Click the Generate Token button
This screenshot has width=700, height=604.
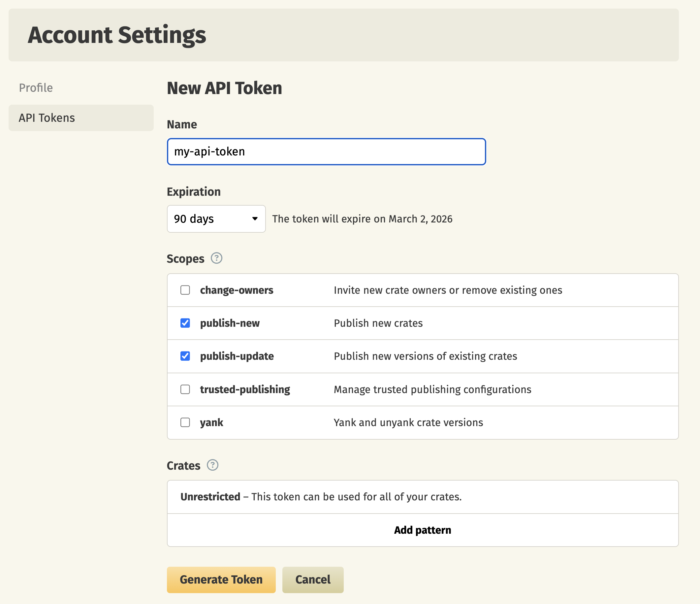click(x=221, y=580)
